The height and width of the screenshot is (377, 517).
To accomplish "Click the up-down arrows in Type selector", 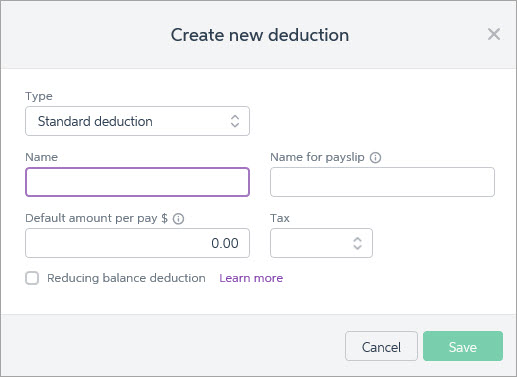I will pos(235,121).
